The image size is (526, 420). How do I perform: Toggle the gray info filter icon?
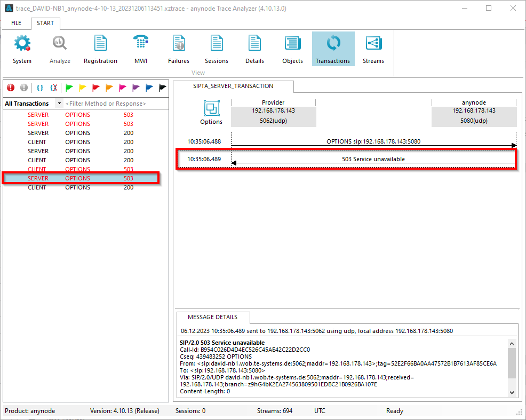pyautogui.click(x=23, y=88)
